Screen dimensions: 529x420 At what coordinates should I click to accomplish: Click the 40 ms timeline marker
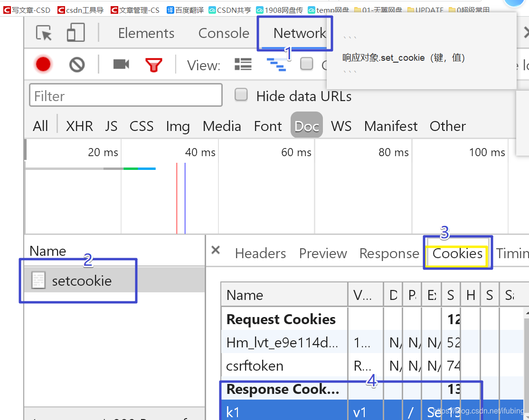[200, 152]
